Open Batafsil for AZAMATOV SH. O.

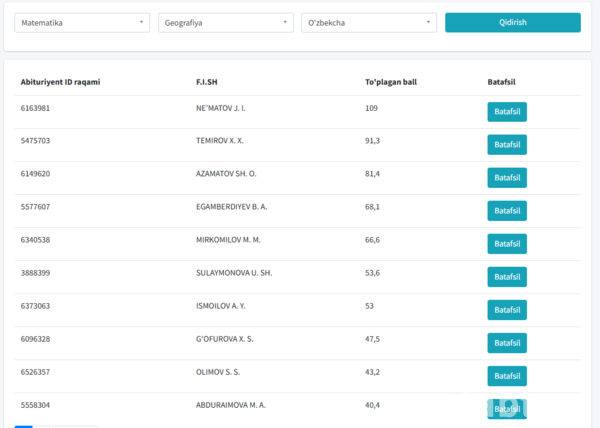click(507, 178)
